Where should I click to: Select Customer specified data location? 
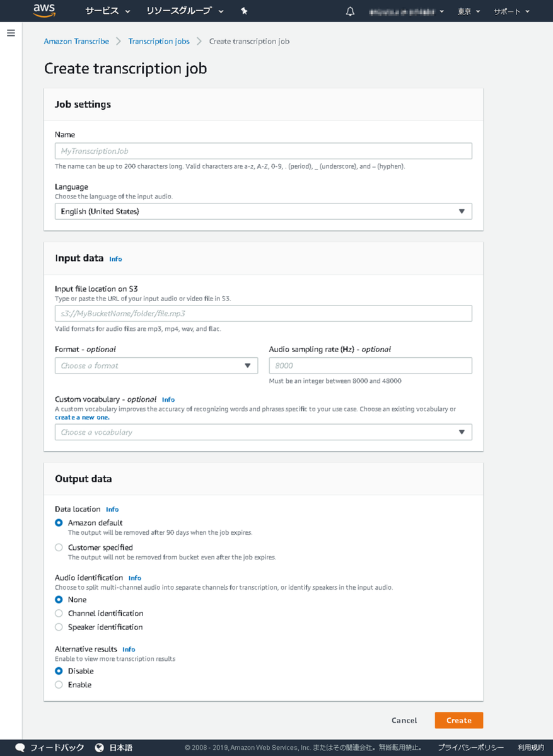59,547
